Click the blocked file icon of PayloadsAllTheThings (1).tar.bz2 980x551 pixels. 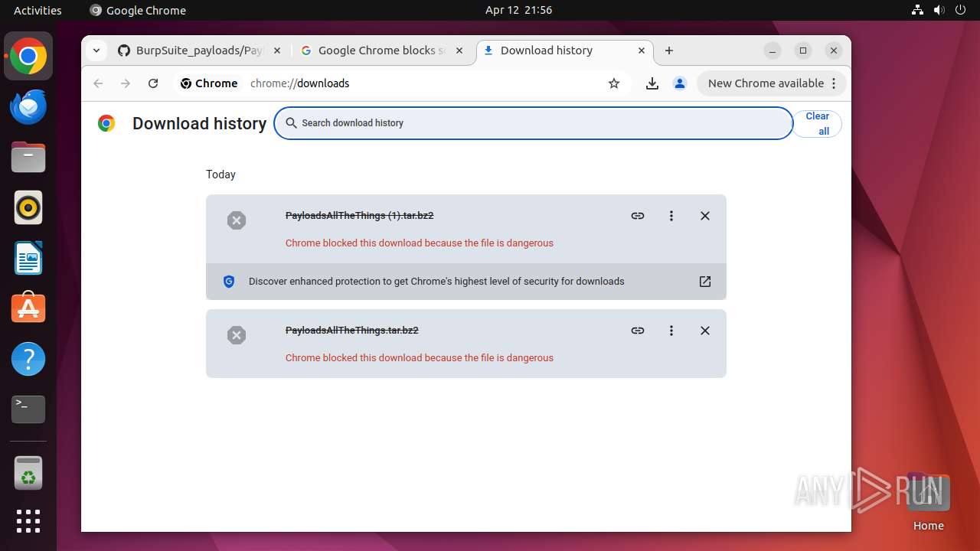tap(237, 220)
